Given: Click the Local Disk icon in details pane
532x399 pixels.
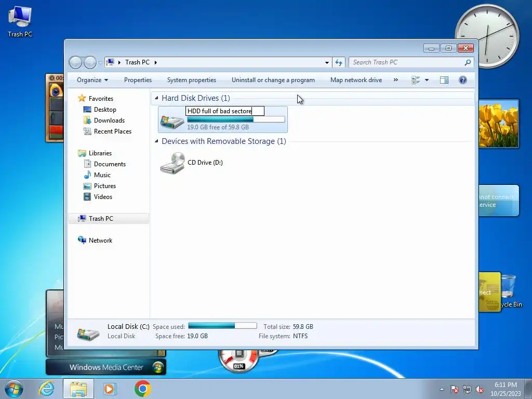Looking at the screenshot, I should (88, 333).
